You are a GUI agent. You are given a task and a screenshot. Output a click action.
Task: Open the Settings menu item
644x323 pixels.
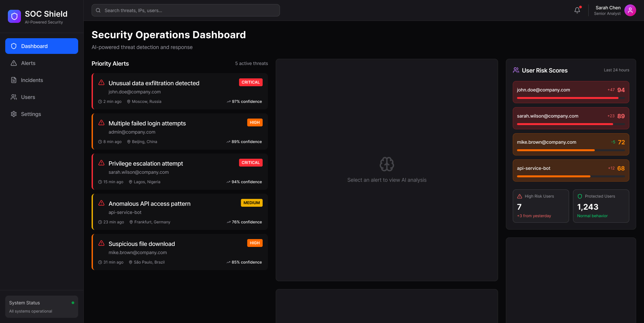(x=42, y=114)
